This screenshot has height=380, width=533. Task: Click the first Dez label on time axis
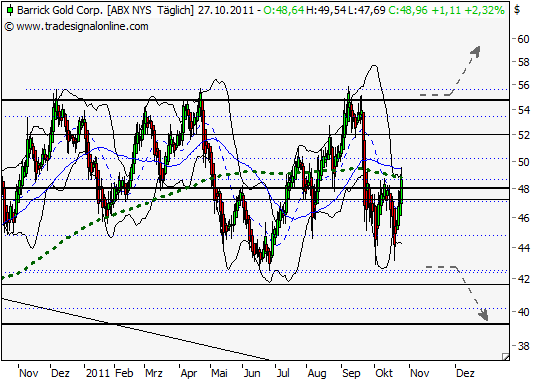point(60,373)
